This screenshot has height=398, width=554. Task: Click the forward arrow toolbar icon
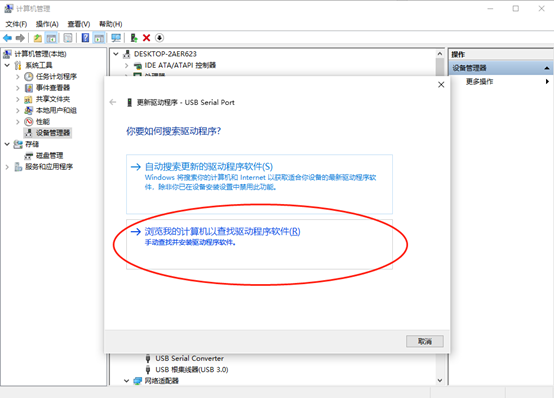[20, 38]
